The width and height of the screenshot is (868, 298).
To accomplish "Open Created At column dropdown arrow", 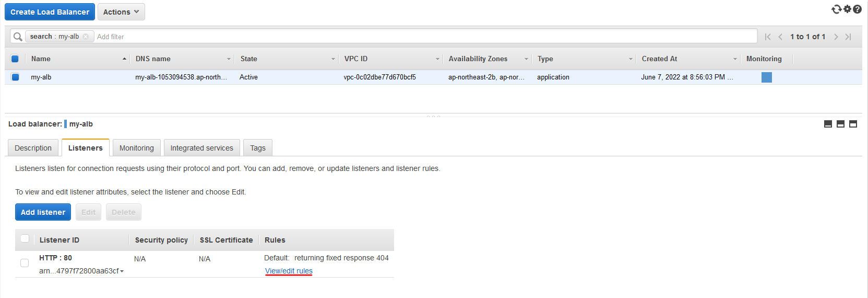I will pos(735,59).
